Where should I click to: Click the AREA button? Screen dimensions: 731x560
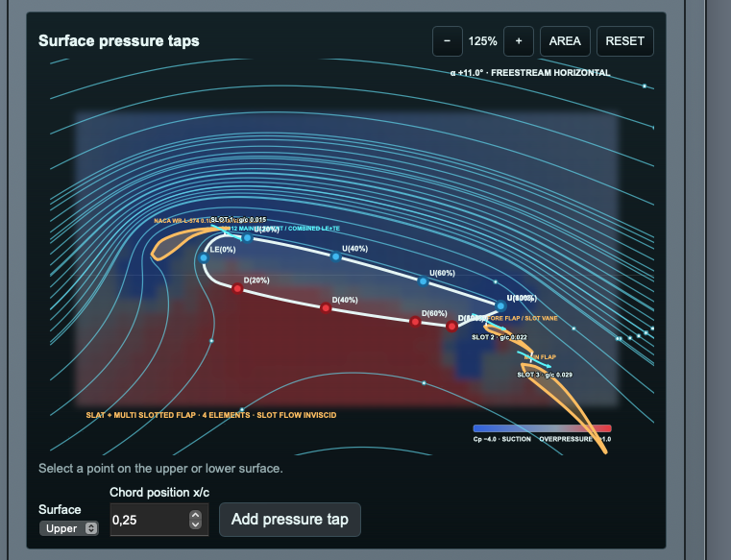565,41
